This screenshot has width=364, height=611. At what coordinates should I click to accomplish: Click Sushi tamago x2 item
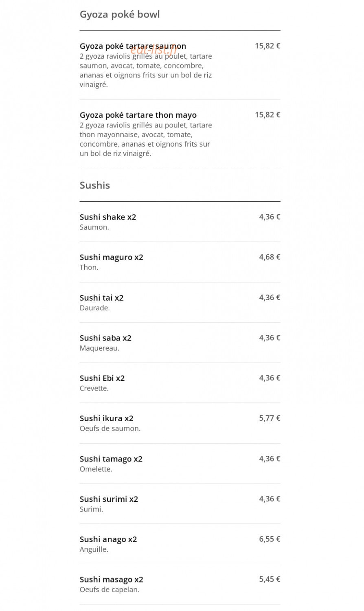(180, 464)
